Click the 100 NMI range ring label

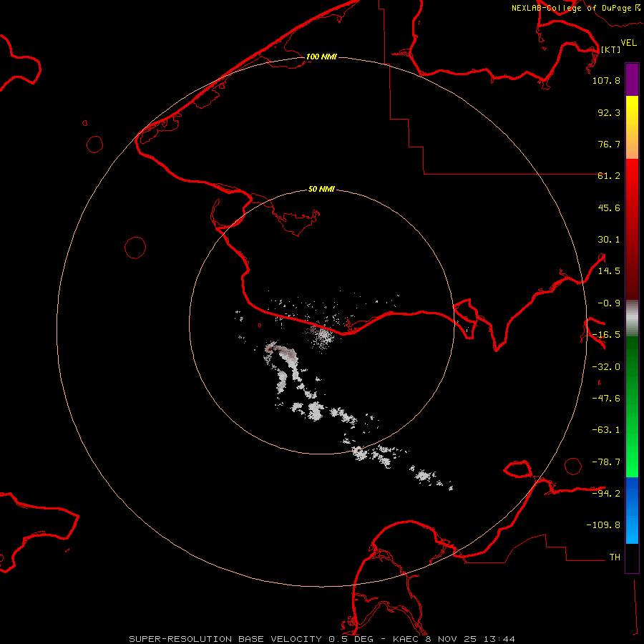[x=321, y=57]
